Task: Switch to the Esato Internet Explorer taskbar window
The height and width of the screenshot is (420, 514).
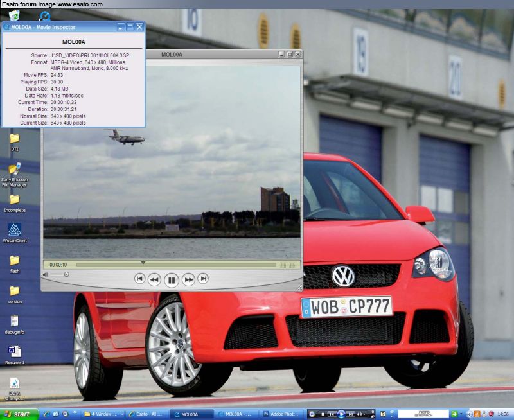Action: click(x=148, y=414)
